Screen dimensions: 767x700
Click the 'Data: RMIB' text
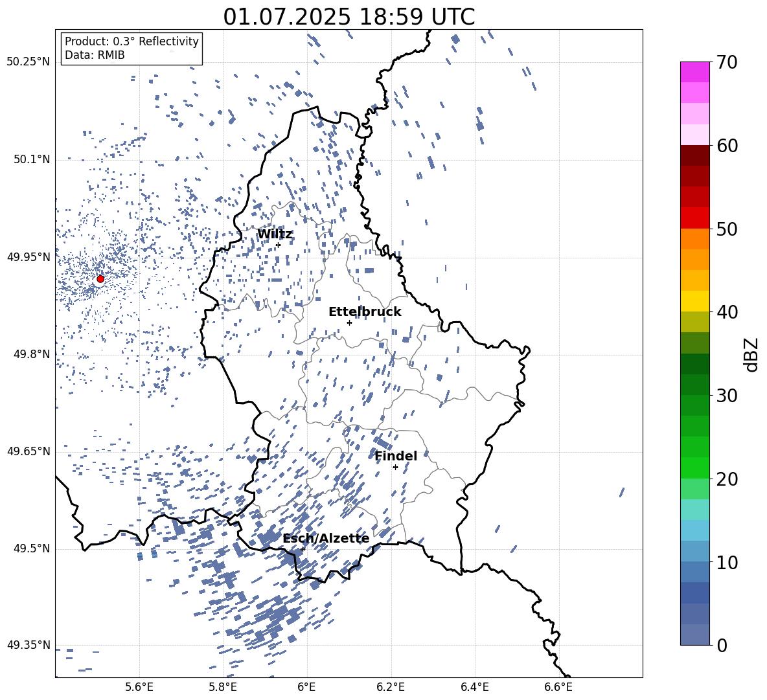pyautogui.click(x=95, y=55)
